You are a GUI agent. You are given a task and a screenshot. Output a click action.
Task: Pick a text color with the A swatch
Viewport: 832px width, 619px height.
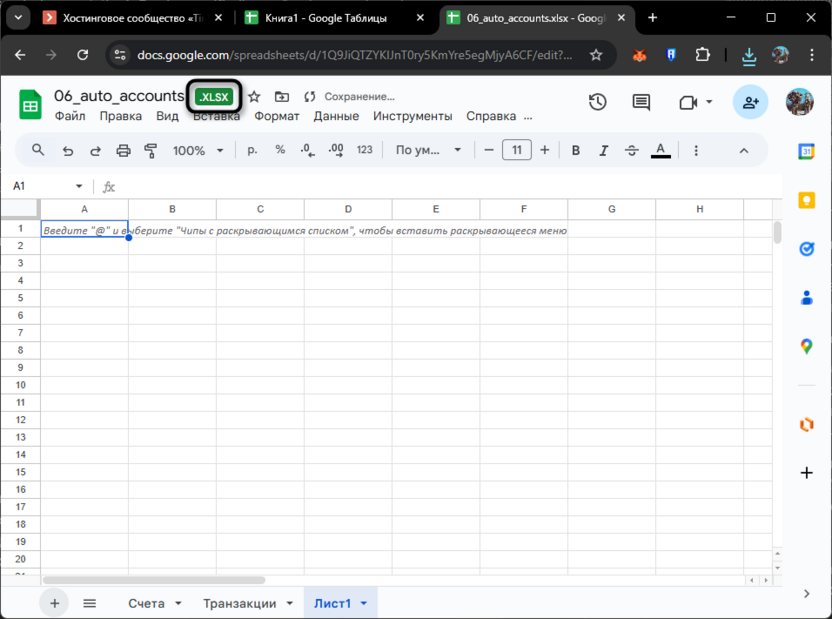(660, 149)
